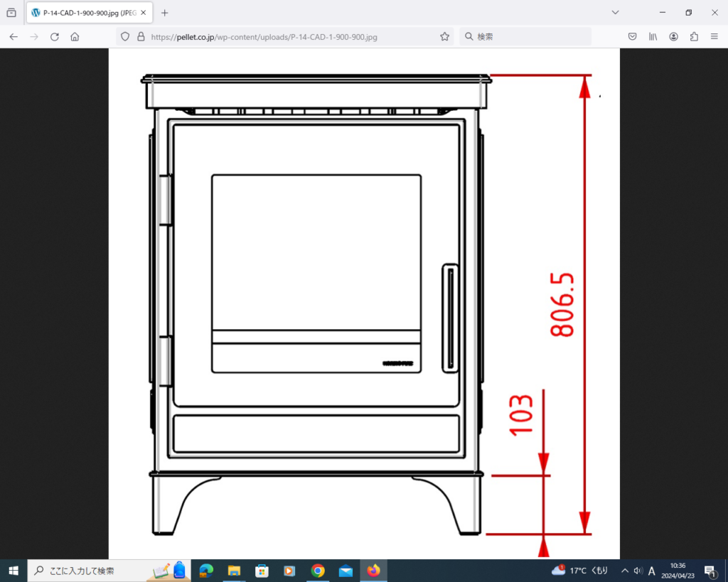Screen dimensions: 728x582
Task: Open the library bookmarks icon
Action: (x=653, y=37)
